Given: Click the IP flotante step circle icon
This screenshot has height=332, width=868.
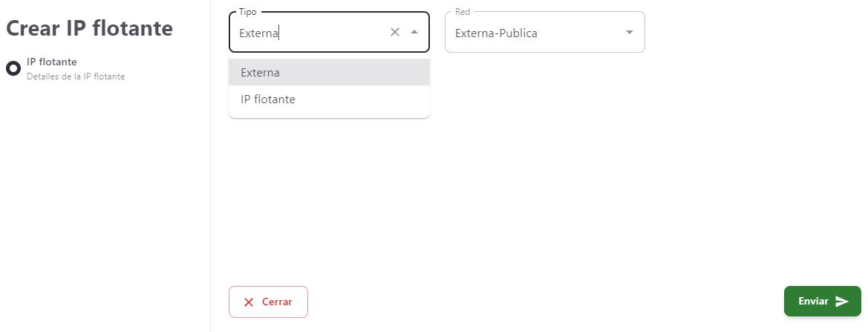Looking at the screenshot, I should (13, 68).
